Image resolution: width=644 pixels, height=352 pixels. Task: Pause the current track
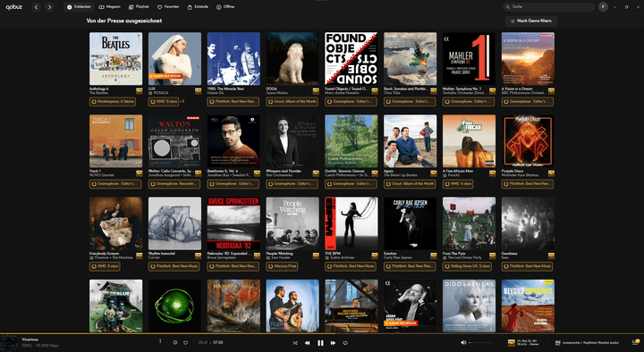pyautogui.click(x=320, y=343)
